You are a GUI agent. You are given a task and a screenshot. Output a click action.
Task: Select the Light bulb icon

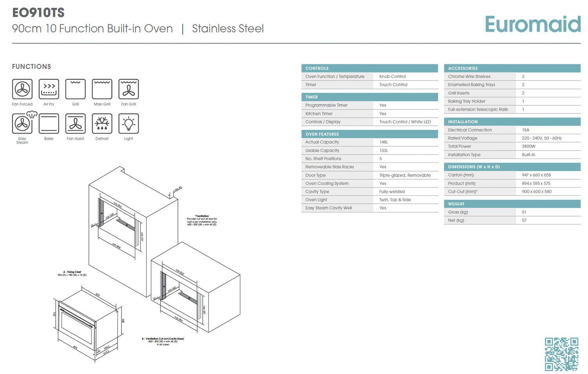coord(129,124)
